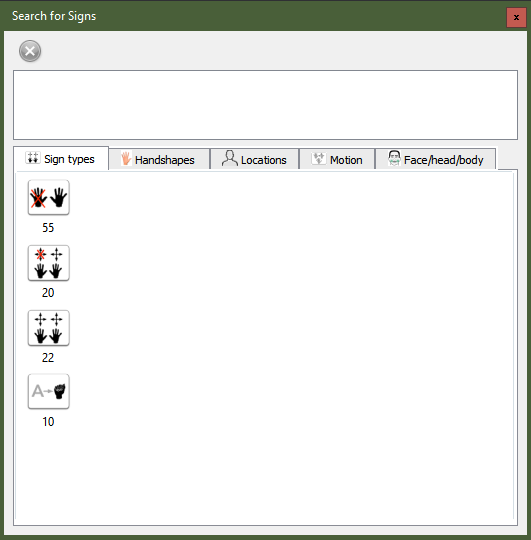
Task: Choose two-handed sign with one hand moving
Action: [x=49, y=263]
